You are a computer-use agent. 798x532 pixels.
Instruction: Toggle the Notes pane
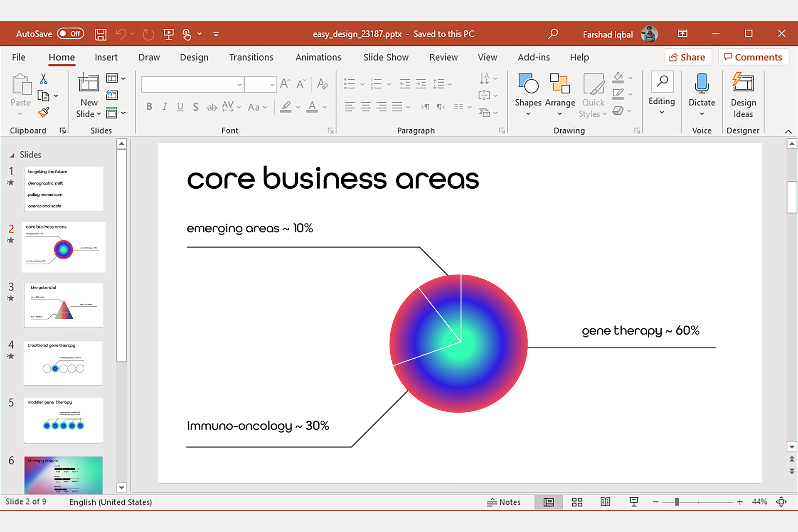click(x=504, y=502)
